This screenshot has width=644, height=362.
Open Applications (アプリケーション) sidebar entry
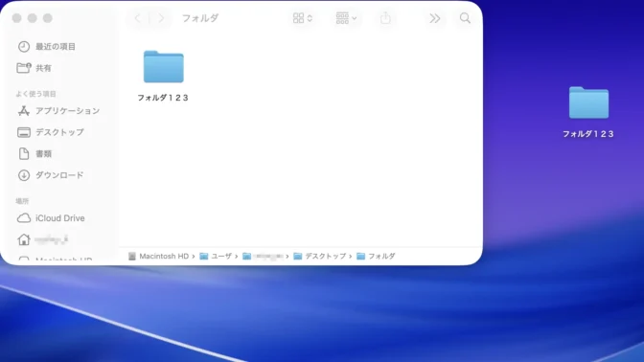pos(67,111)
